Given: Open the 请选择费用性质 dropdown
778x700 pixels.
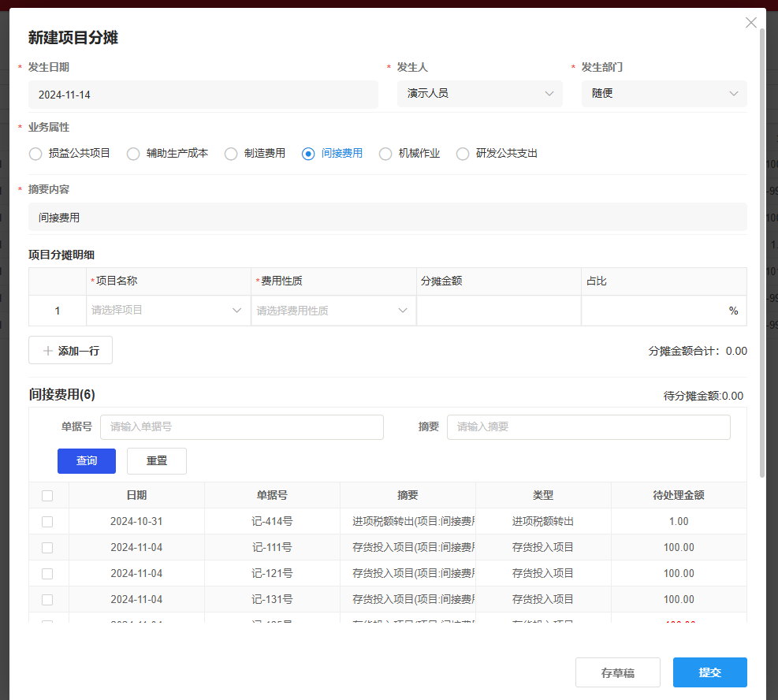Looking at the screenshot, I should (402, 310).
